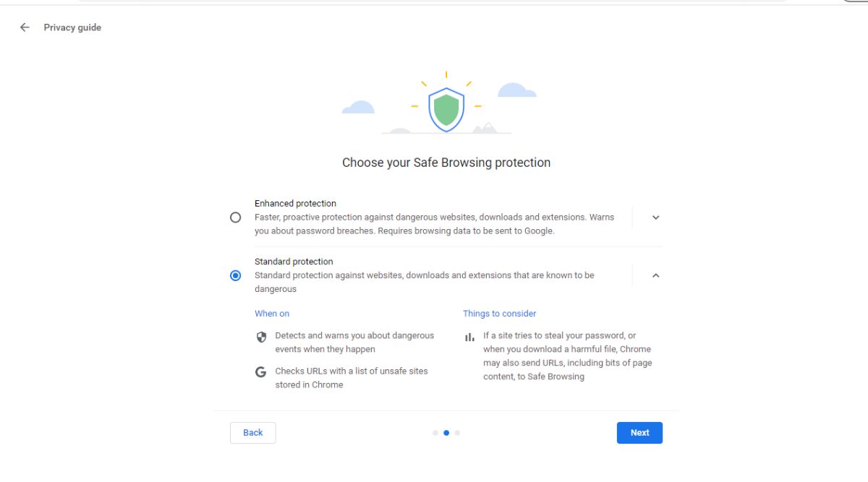Click the Privacy guide title text
868x482 pixels.
point(72,27)
